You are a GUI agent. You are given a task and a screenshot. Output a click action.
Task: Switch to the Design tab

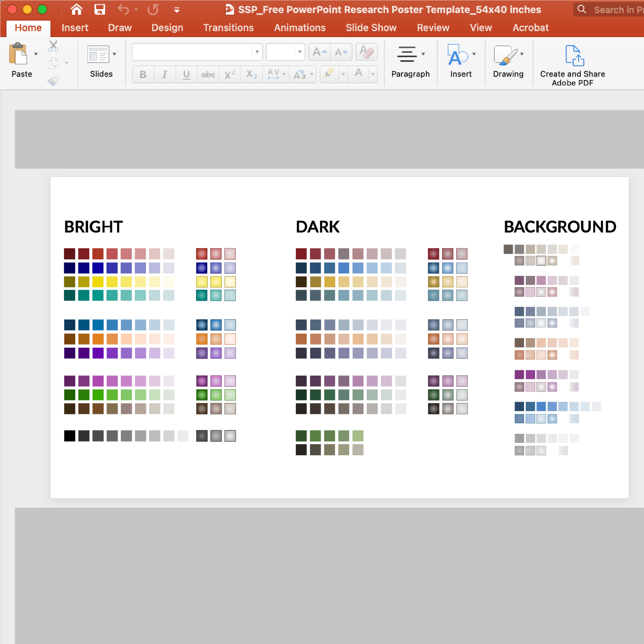[x=167, y=28]
